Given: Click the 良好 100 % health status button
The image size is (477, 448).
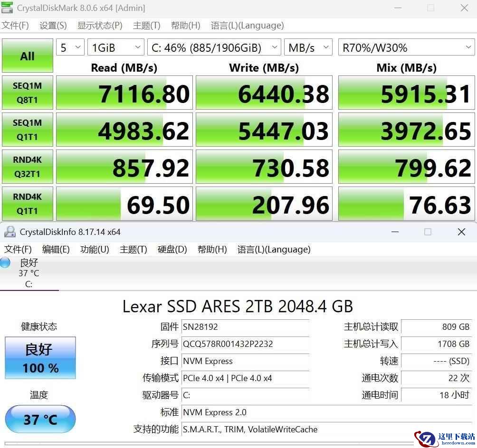Looking at the screenshot, I should click(40, 358).
